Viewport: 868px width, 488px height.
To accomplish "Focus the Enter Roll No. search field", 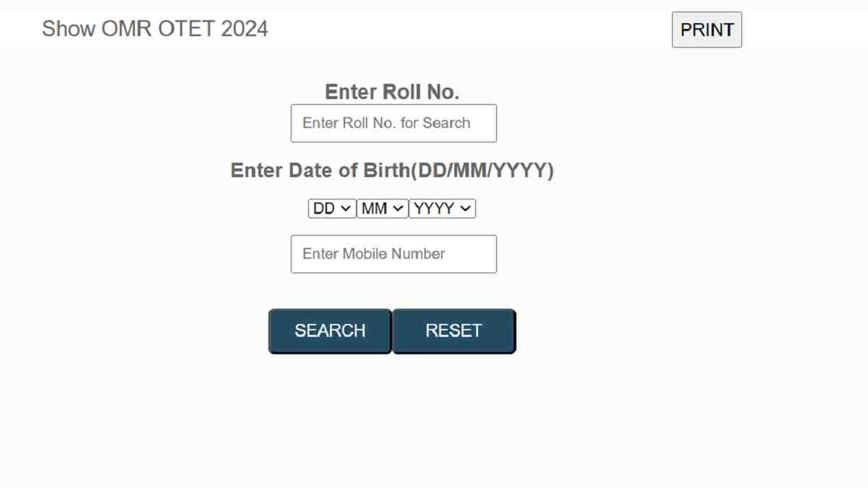I will click(393, 123).
